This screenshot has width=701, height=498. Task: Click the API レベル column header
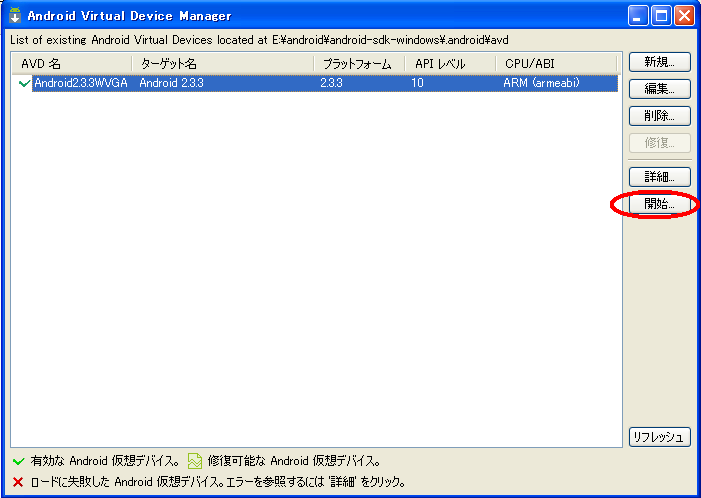(450, 64)
